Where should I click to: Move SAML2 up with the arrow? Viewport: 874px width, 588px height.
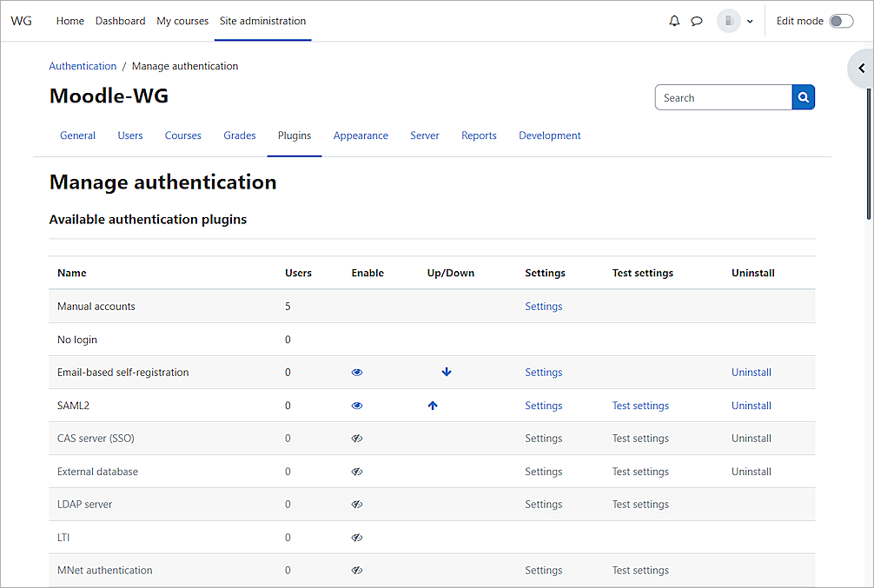(x=433, y=405)
